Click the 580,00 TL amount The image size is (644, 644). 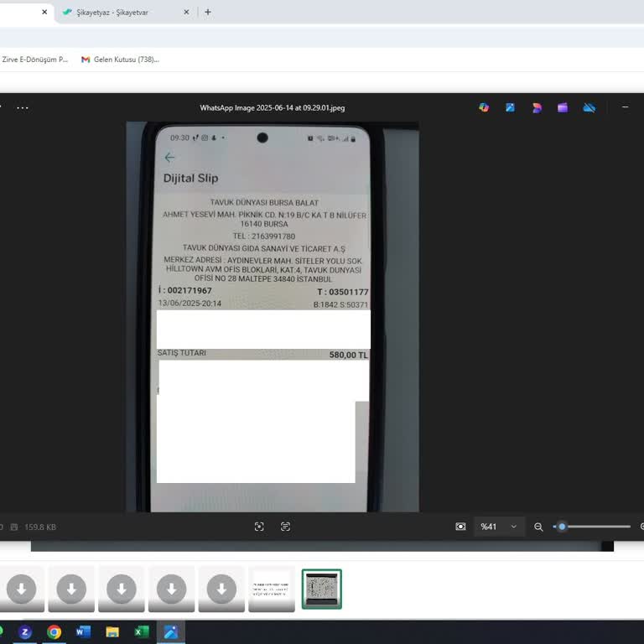click(348, 355)
